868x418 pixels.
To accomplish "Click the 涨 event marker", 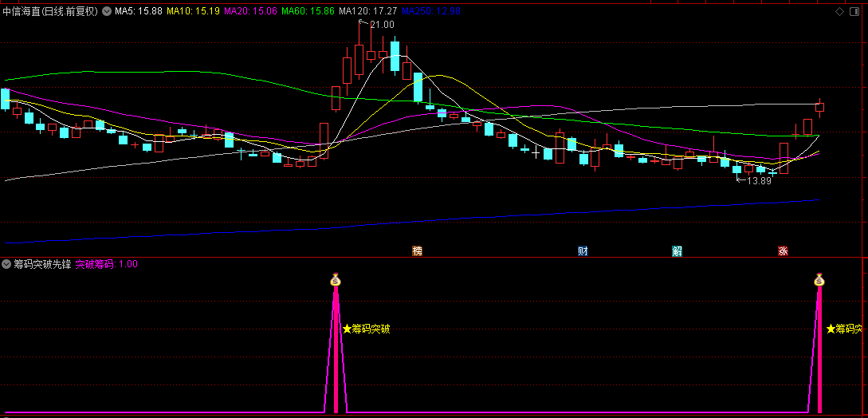I will 783,250.
